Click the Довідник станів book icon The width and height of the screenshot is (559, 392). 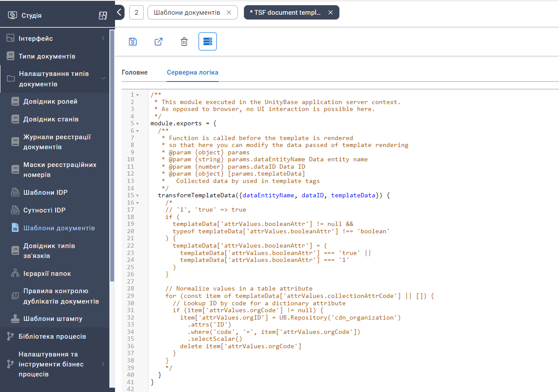[15, 119]
